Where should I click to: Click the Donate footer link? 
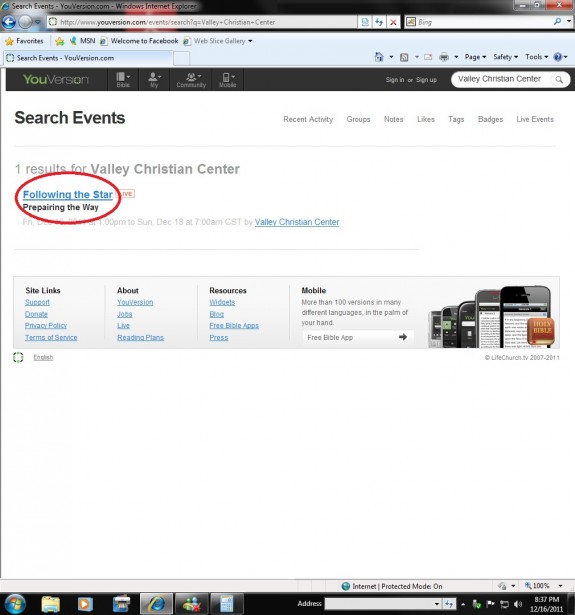[36, 314]
